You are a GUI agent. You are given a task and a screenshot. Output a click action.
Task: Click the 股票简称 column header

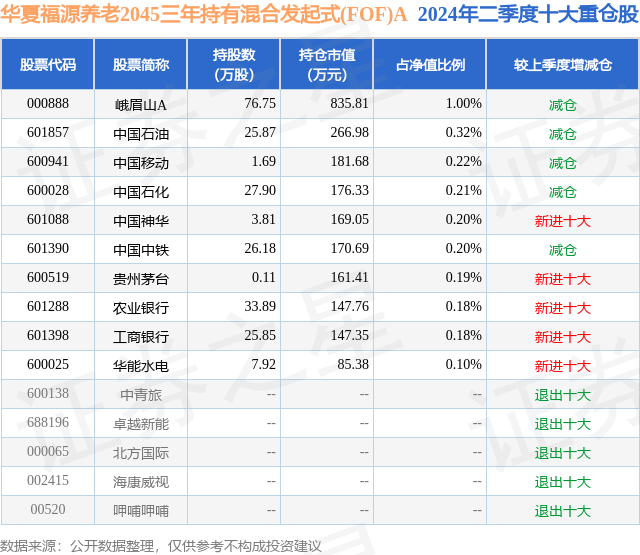(141, 64)
